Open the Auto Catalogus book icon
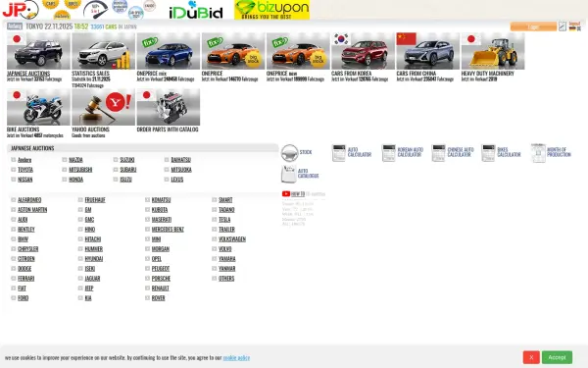The image size is (588, 368). click(x=289, y=174)
